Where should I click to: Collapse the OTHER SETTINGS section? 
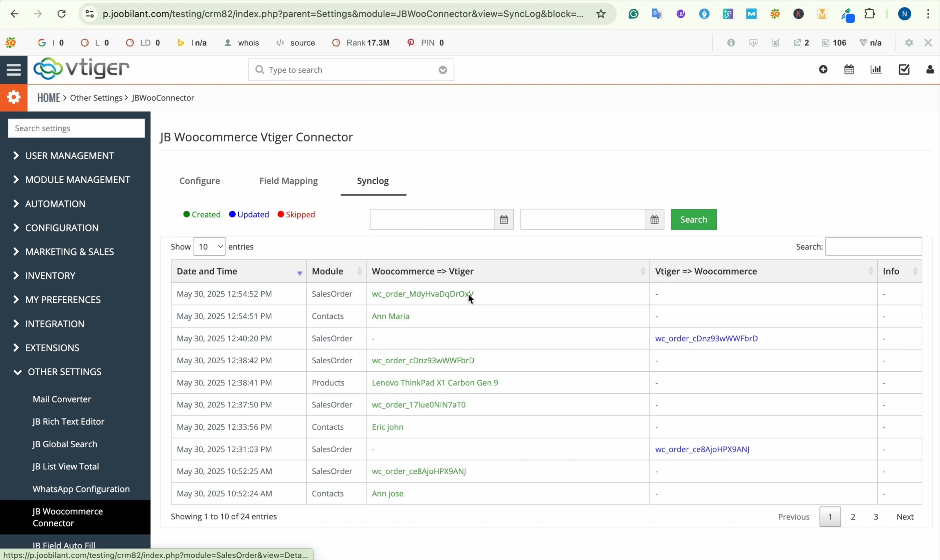click(65, 372)
